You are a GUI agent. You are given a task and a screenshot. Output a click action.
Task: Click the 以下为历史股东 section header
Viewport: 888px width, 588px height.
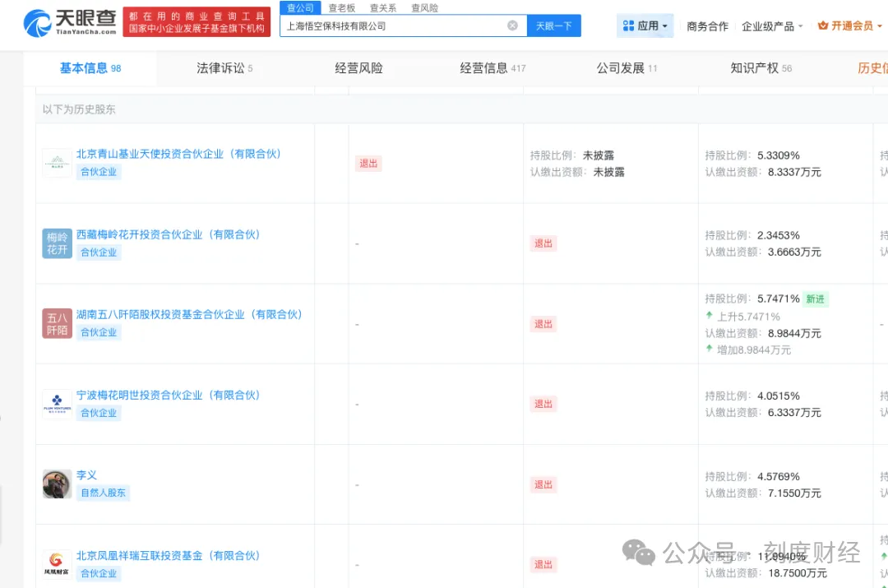pyautogui.click(x=79, y=109)
